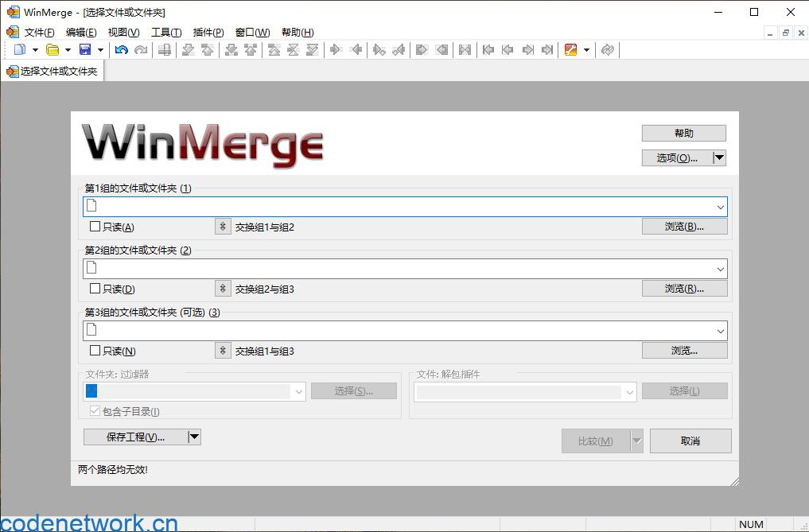Open the 插件(P) menu
This screenshot has width=809, height=532.
[208, 33]
